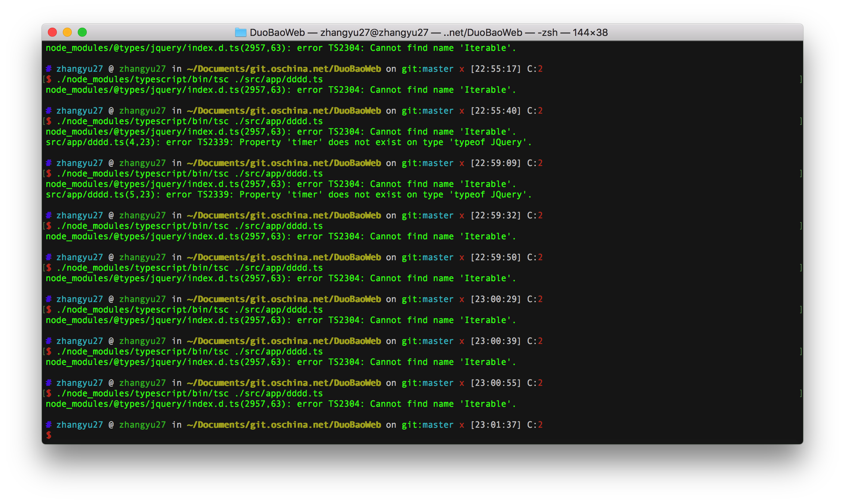Click the red x next to git:master at 22:55:17
The image size is (845, 504).
tap(461, 69)
